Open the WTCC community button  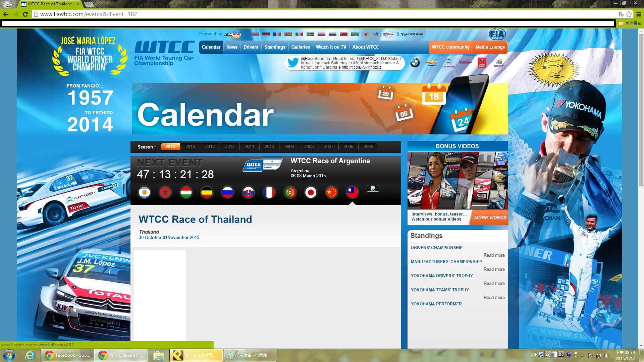pos(450,47)
